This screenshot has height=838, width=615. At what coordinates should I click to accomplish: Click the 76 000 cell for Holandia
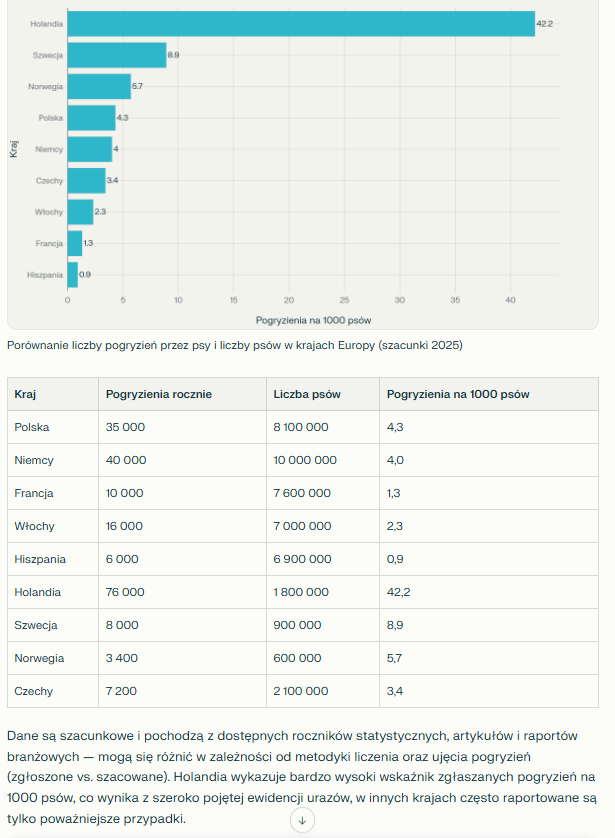pos(125,592)
